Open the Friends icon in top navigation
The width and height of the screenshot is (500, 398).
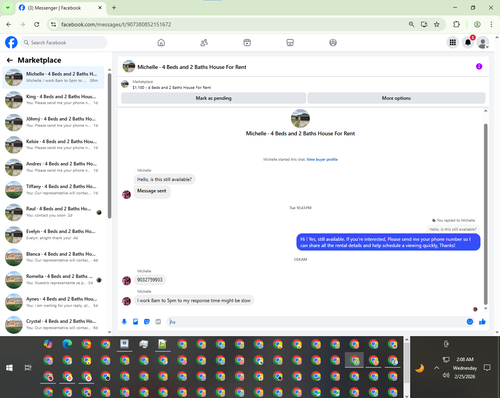[204, 43]
